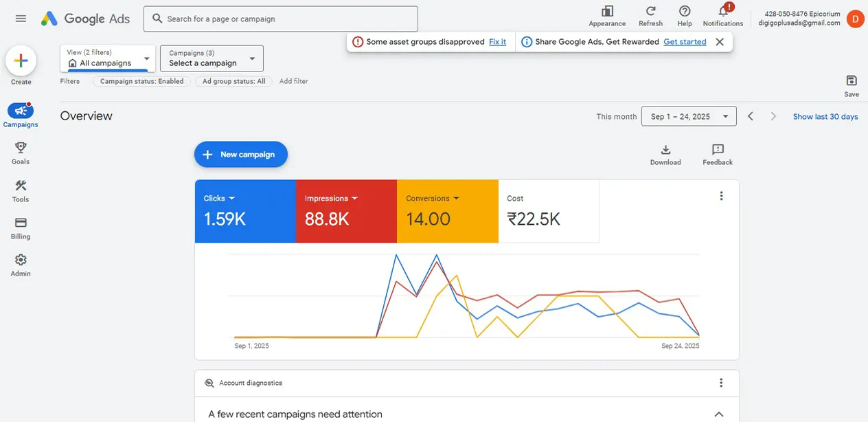The height and width of the screenshot is (422, 868).
Task: Open the date range picker Sep 1 – 24
Action: 688,117
